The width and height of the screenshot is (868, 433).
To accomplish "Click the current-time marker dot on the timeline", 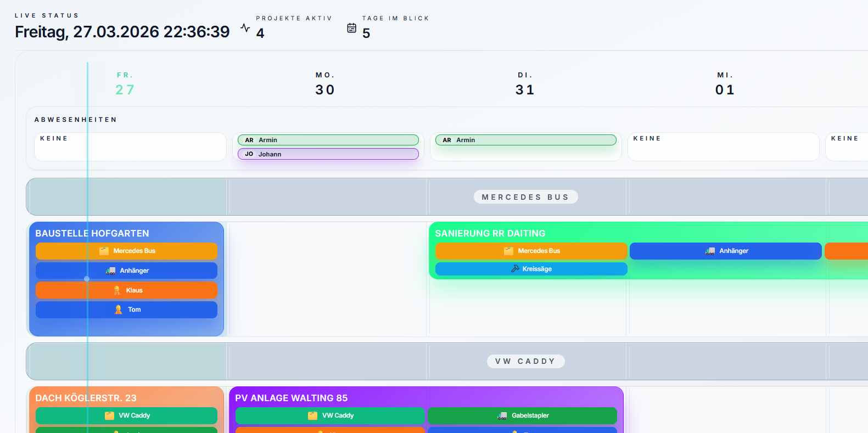I will (87, 279).
